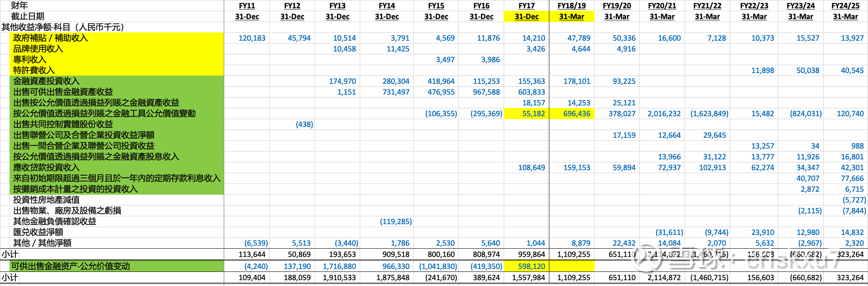Screen dimensions: 868x286
Task: Click the yellow highlighted 31-Mar FY18/19 cell
Action: coord(572,17)
